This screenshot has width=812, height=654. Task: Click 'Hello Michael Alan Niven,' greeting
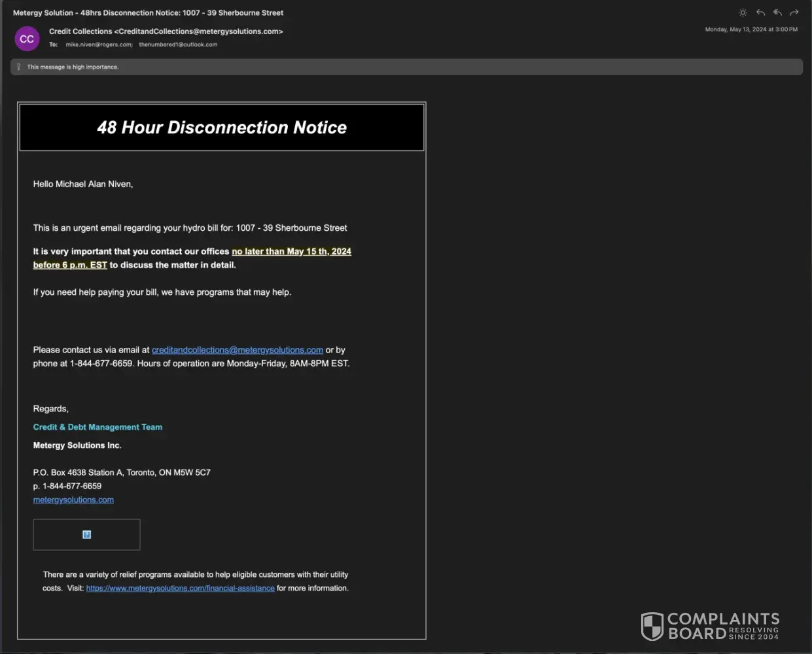point(83,184)
